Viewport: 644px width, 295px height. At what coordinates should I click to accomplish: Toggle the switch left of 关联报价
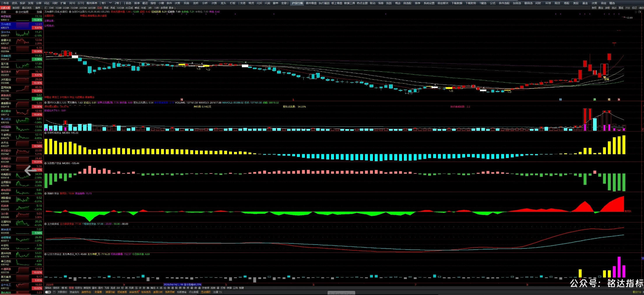48,292
